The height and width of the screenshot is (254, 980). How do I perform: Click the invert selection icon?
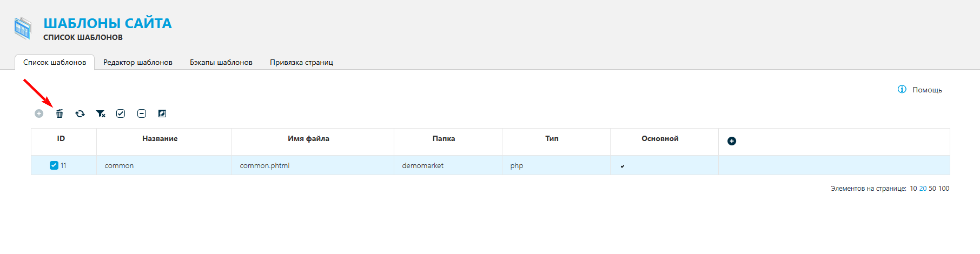coord(162,113)
